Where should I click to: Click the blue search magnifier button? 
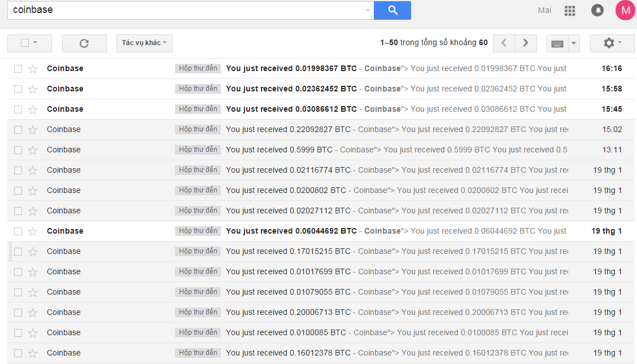pos(392,10)
